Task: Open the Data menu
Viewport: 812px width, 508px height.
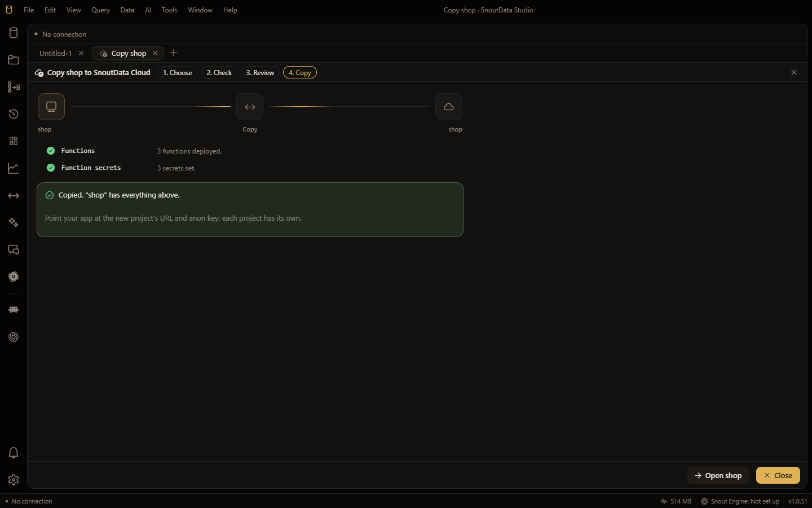Action: tap(127, 10)
